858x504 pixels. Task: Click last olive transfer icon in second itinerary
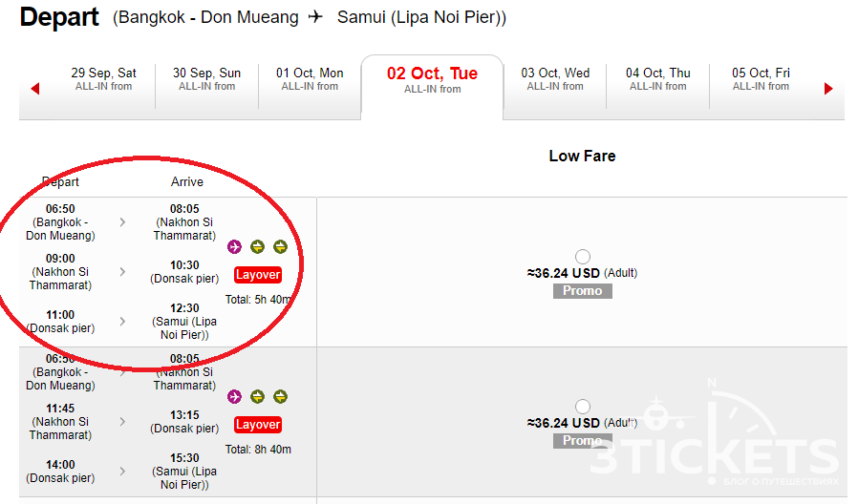[280, 396]
